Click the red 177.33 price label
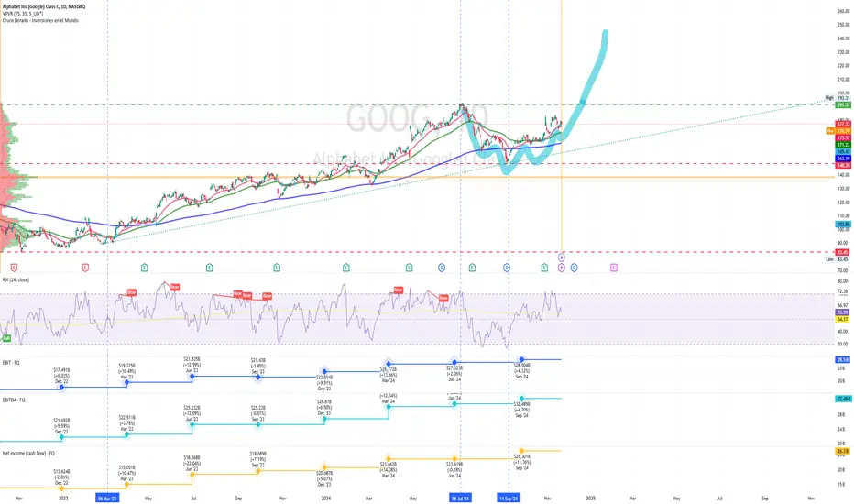 843,125
